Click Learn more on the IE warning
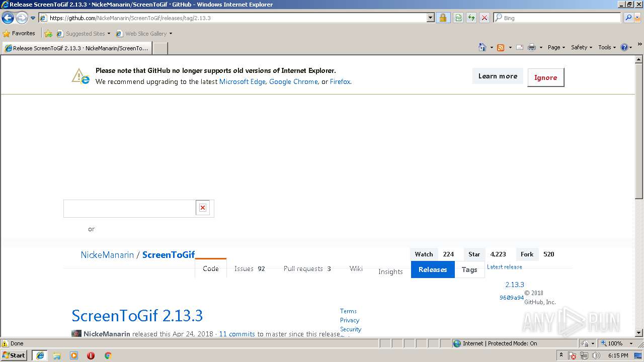Image resolution: width=644 pixels, height=362 pixels. coord(498,76)
